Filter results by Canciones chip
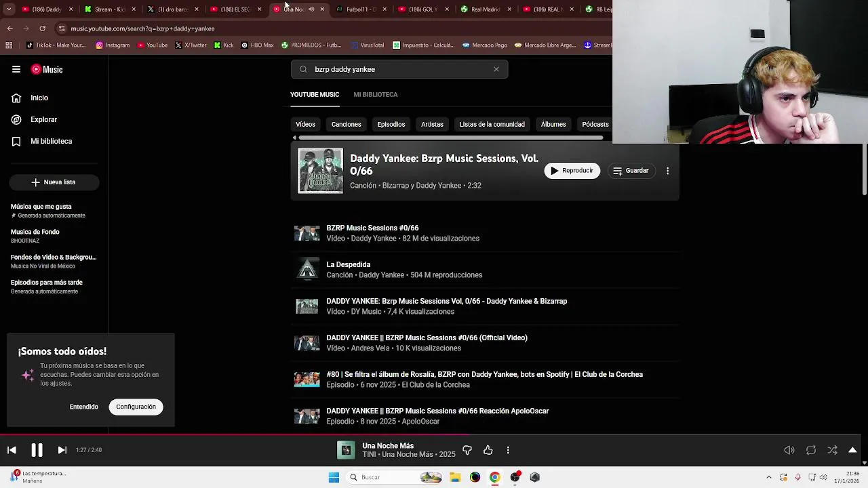 [346, 124]
